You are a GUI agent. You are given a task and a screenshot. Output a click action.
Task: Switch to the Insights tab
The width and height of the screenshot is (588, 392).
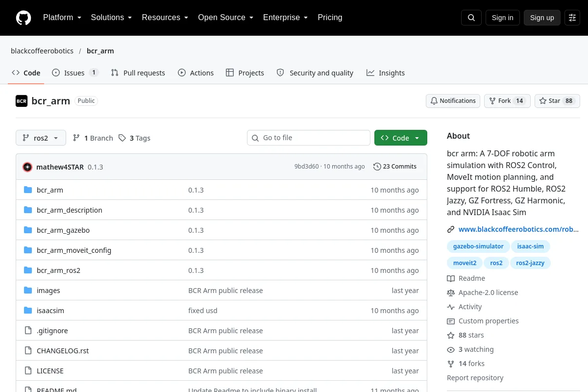[386, 73]
